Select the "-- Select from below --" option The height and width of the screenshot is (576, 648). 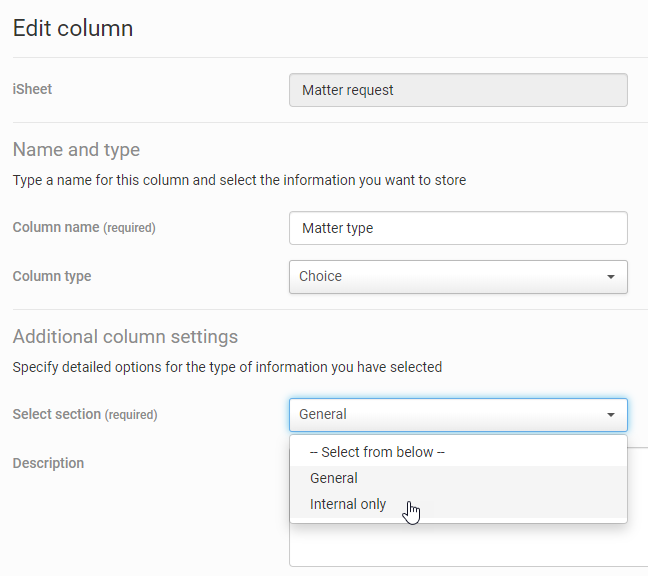click(x=377, y=452)
